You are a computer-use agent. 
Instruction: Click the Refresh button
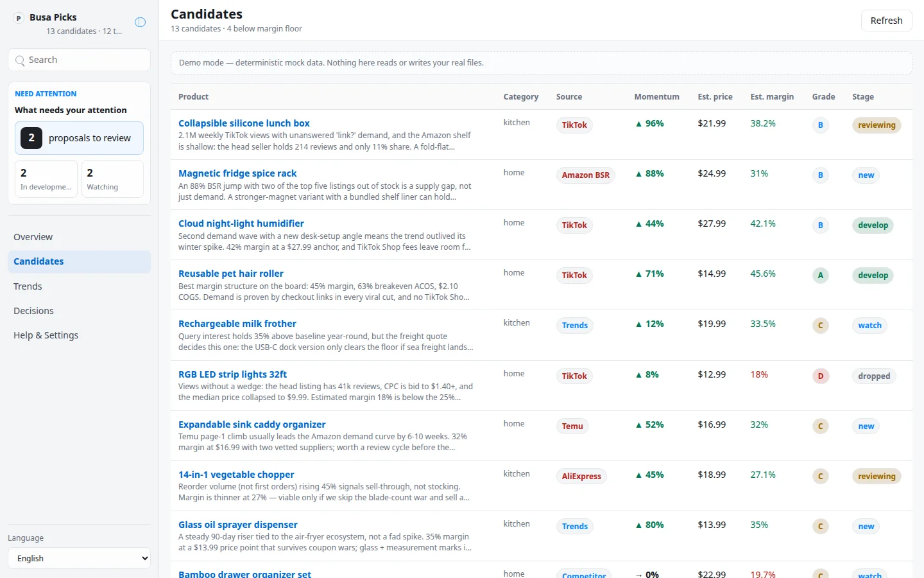pyautogui.click(x=886, y=21)
